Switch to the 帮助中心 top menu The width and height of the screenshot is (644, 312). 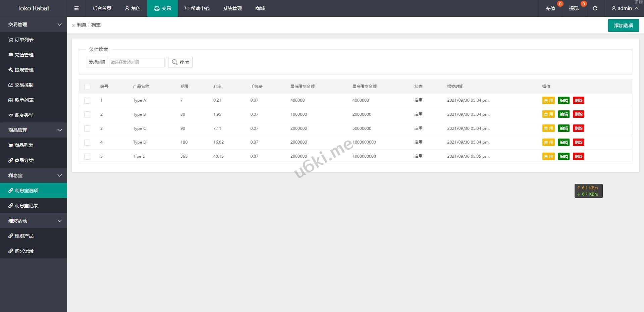pos(197,8)
